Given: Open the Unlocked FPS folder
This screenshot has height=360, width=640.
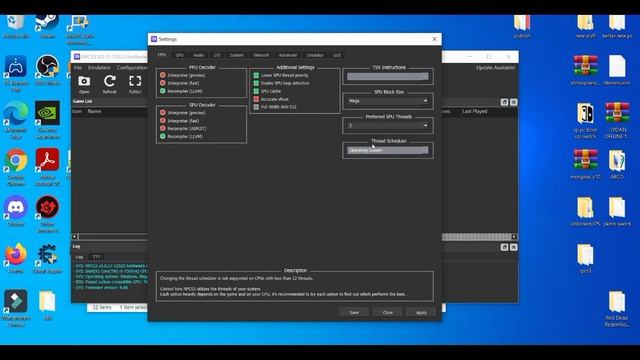Looking at the screenshot, I should [x=585, y=211].
